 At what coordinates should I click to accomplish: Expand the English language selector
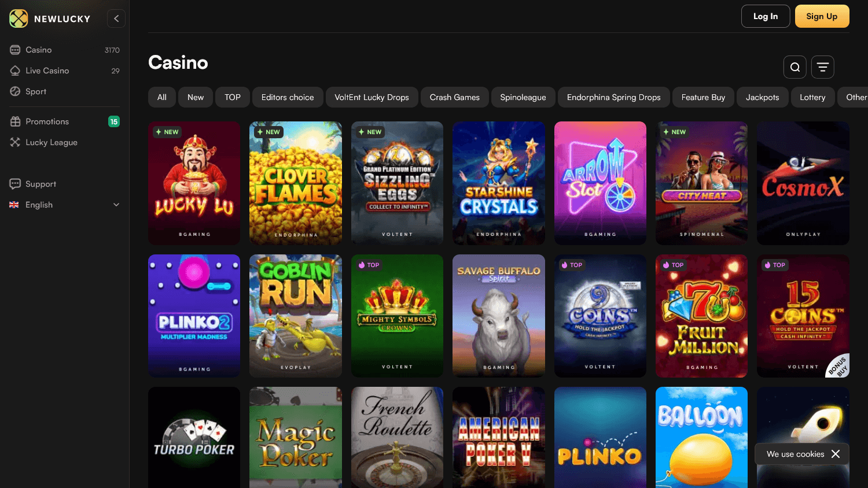point(65,205)
